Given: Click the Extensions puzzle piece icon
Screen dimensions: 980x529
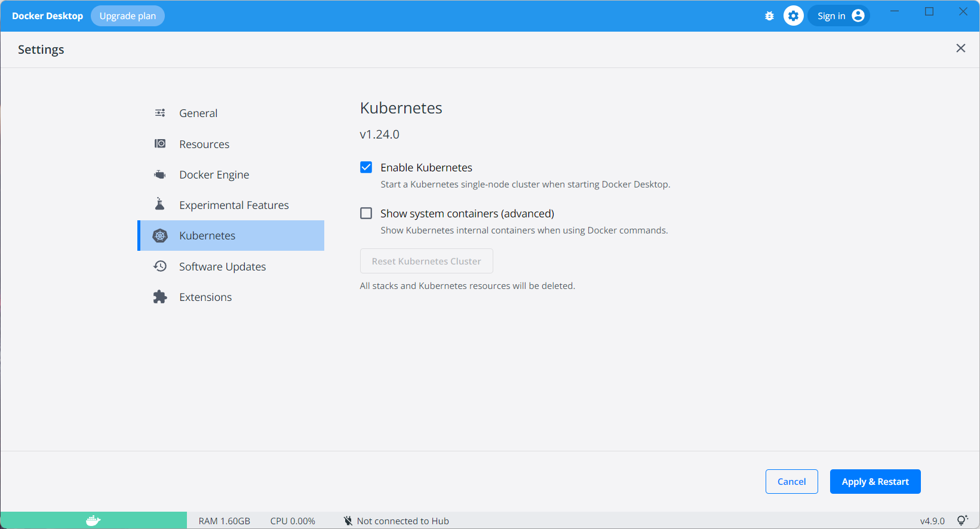Looking at the screenshot, I should 160,297.
